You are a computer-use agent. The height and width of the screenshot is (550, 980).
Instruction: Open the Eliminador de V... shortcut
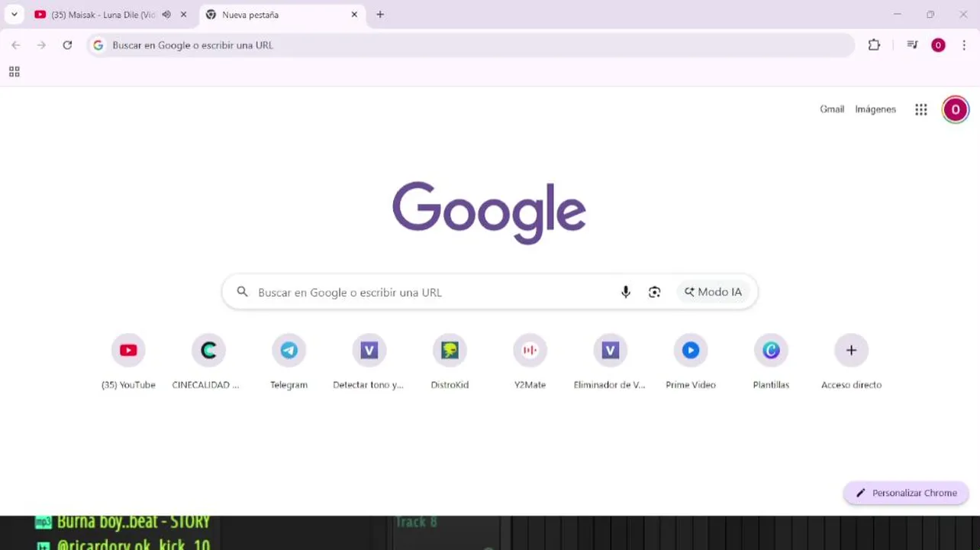pos(610,361)
